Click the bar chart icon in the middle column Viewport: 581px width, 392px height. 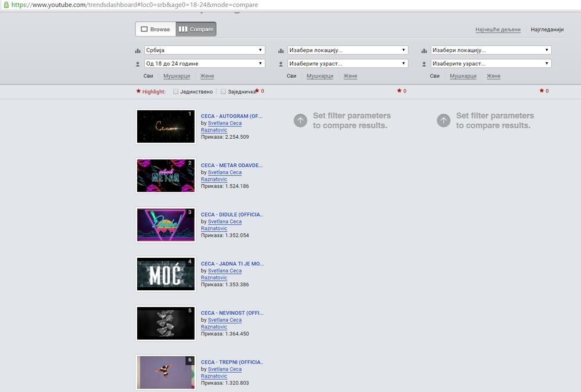[281, 51]
